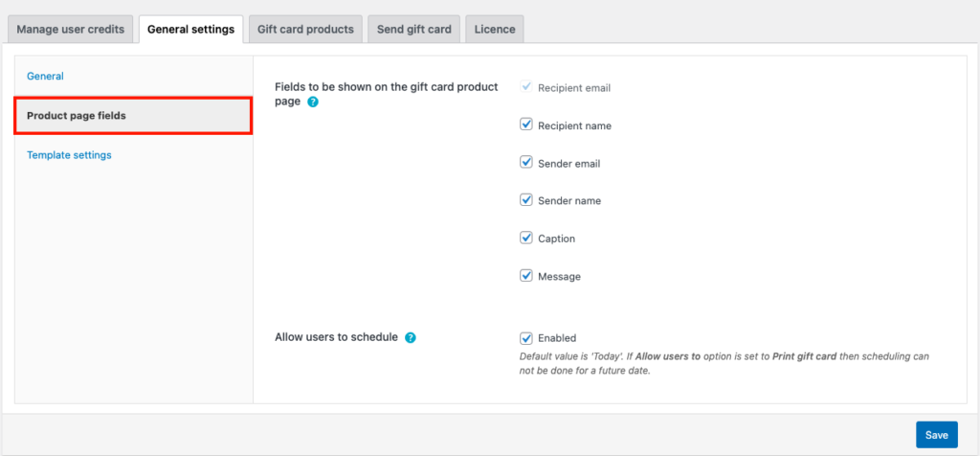Select the General settings tab
This screenshot has height=456, width=980.
point(190,29)
